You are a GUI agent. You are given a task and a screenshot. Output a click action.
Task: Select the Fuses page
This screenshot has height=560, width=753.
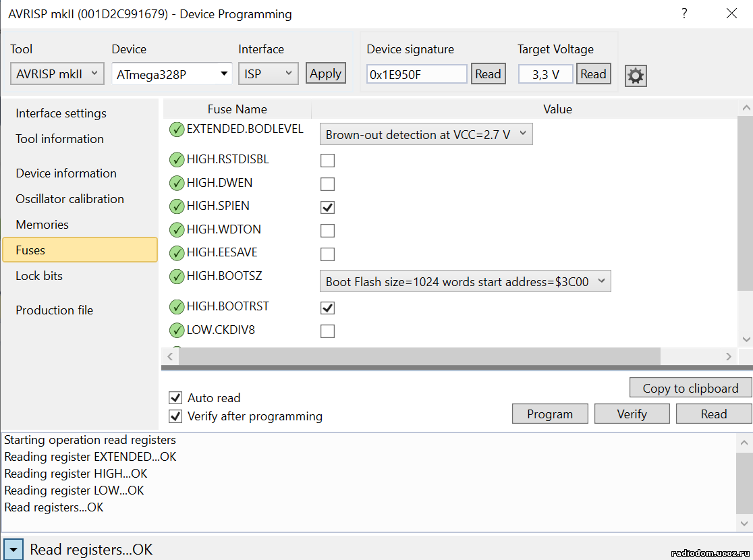[x=80, y=250]
